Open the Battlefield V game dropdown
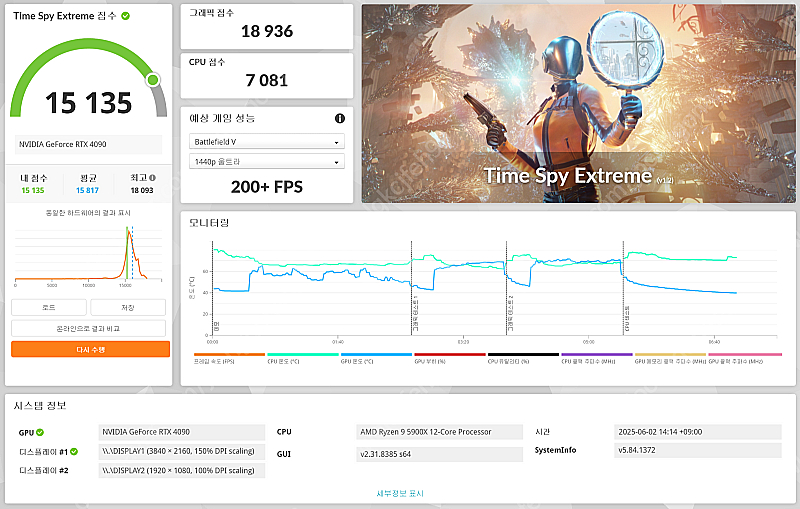The height and width of the screenshot is (509, 800). click(266, 141)
